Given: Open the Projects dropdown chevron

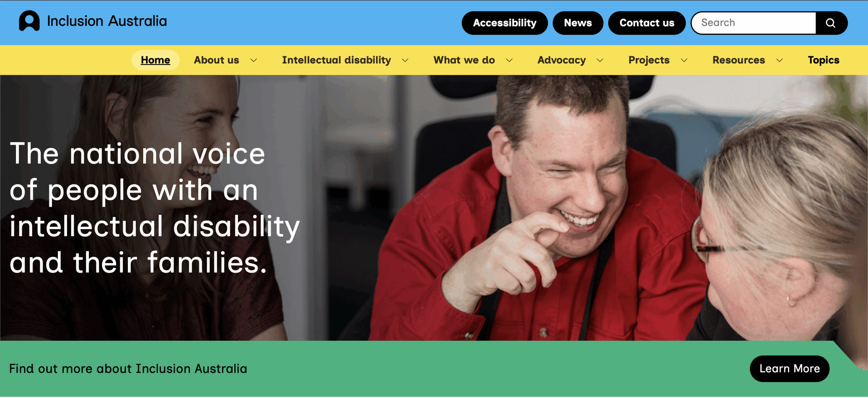Looking at the screenshot, I should point(684,60).
